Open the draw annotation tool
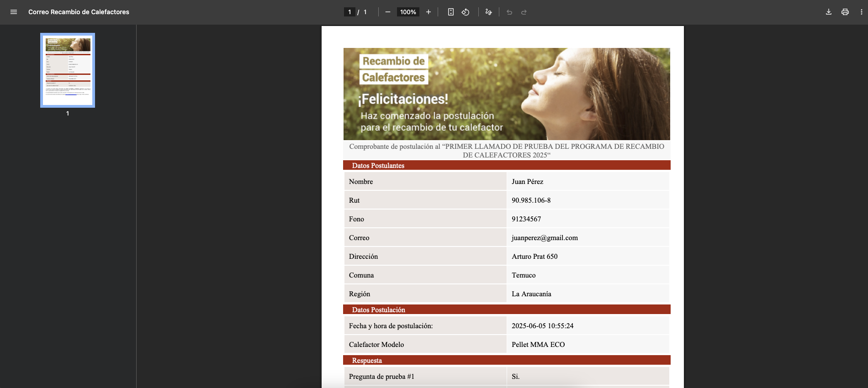Image resolution: width=868 pixels, height=388 pixels. [x=489, y=12]
